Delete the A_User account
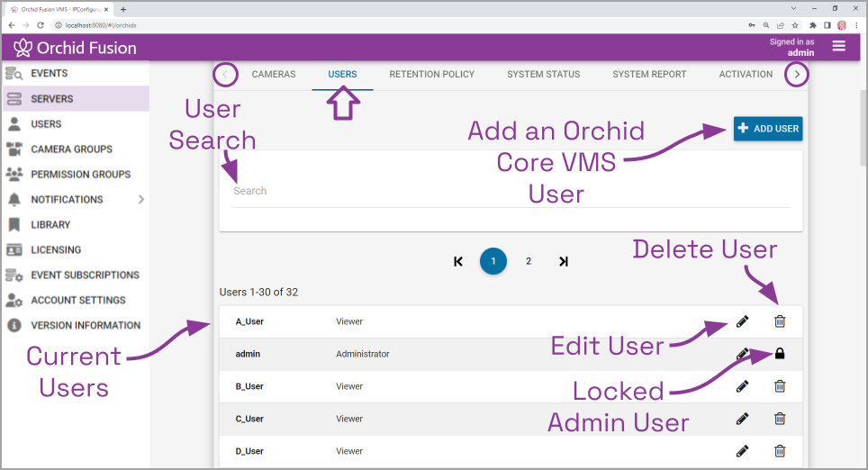868x470 pixels. pos(780,321)
